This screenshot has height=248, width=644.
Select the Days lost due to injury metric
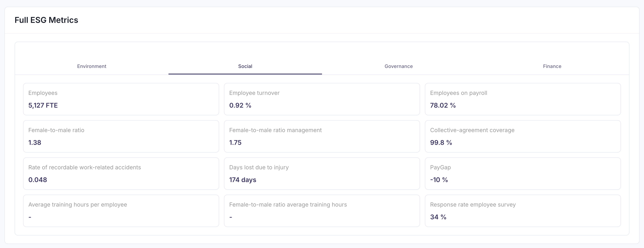(x=322, y=173)
